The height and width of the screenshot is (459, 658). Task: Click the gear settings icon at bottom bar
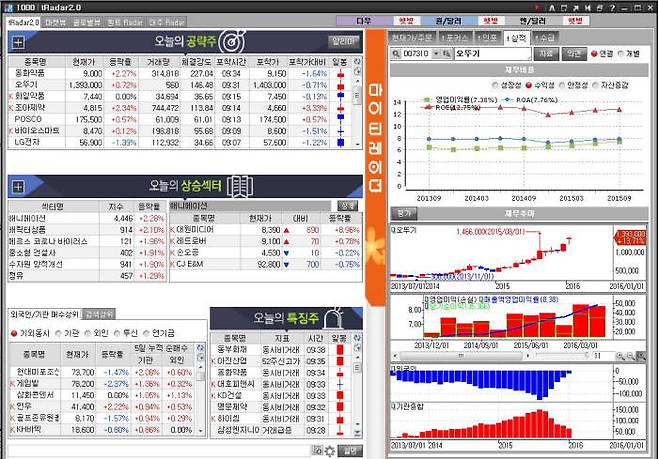(330, 451)
